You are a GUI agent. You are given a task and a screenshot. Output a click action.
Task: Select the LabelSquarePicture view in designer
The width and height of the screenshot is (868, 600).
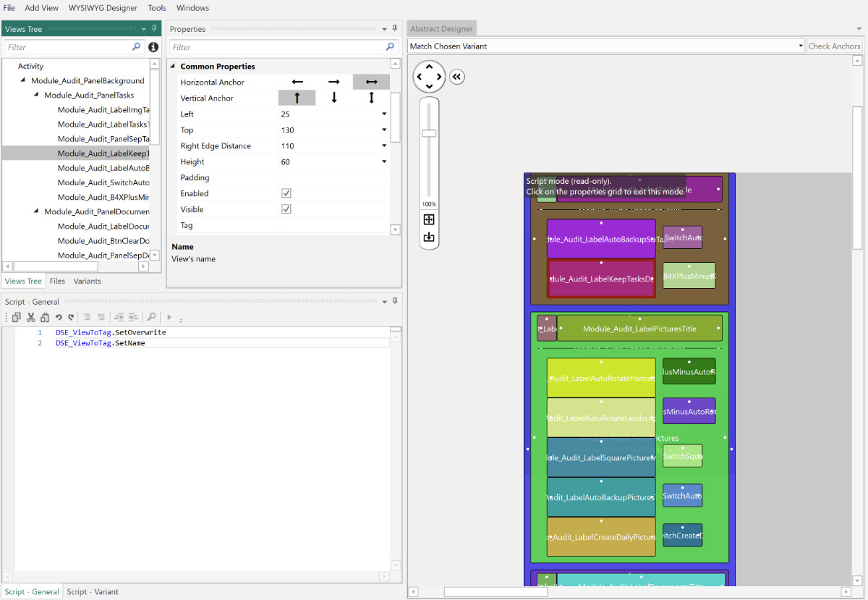pyautogui.click(x=601, y=457)
